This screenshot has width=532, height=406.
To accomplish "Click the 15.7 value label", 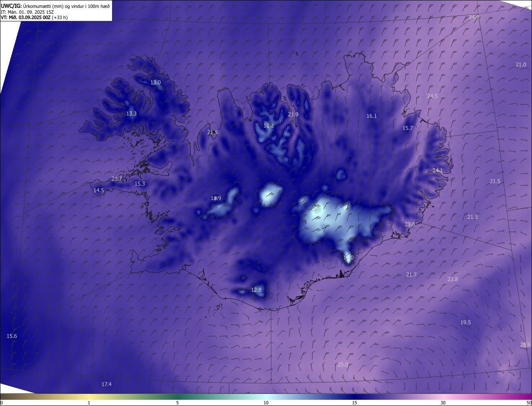I will [408, 128].
